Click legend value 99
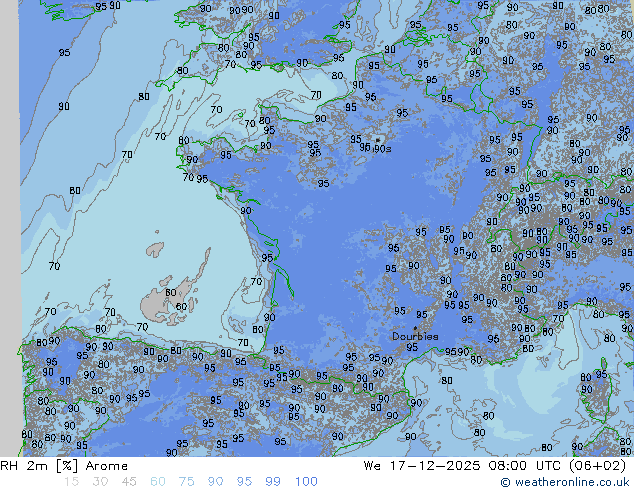Image resolution: width=634 pixels, height=490 pixels. point(273,482)
